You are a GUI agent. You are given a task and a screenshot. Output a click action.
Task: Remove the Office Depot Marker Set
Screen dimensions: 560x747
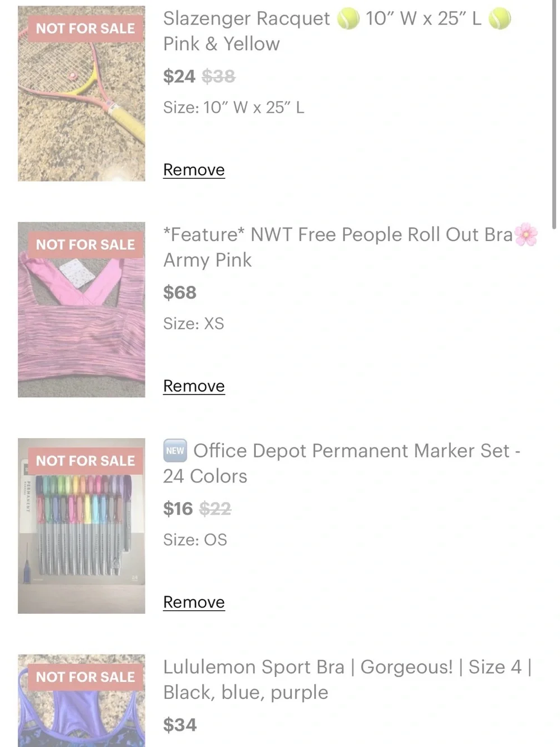(x=194, y=602)
